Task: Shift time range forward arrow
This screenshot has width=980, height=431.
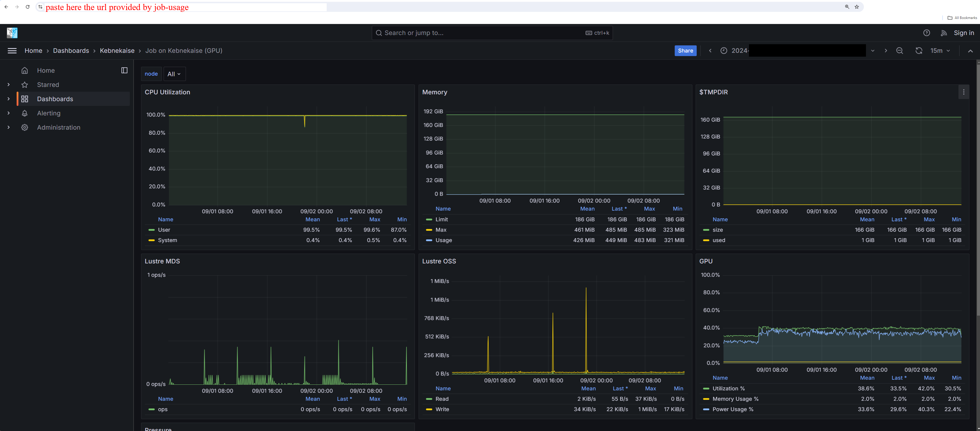Action: (x=886, y=50)
